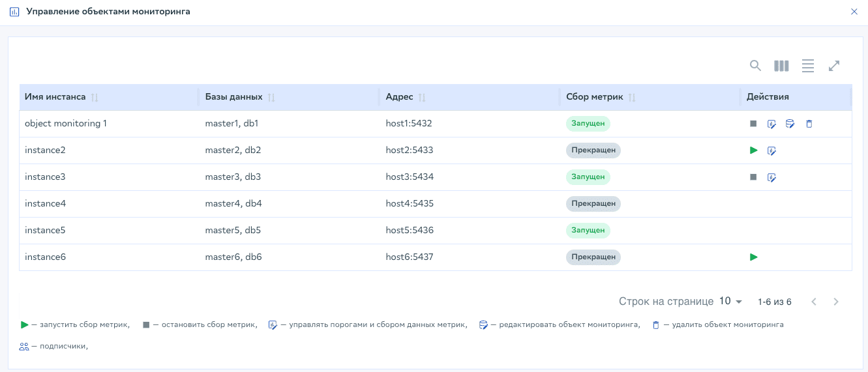
Task: Click the address host3:5434
Action: 410,177
